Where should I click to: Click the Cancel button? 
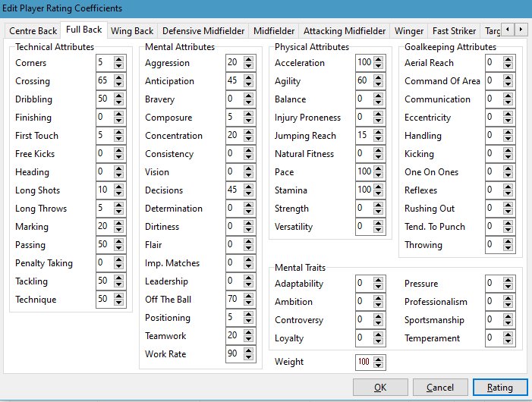click(440, 388)
